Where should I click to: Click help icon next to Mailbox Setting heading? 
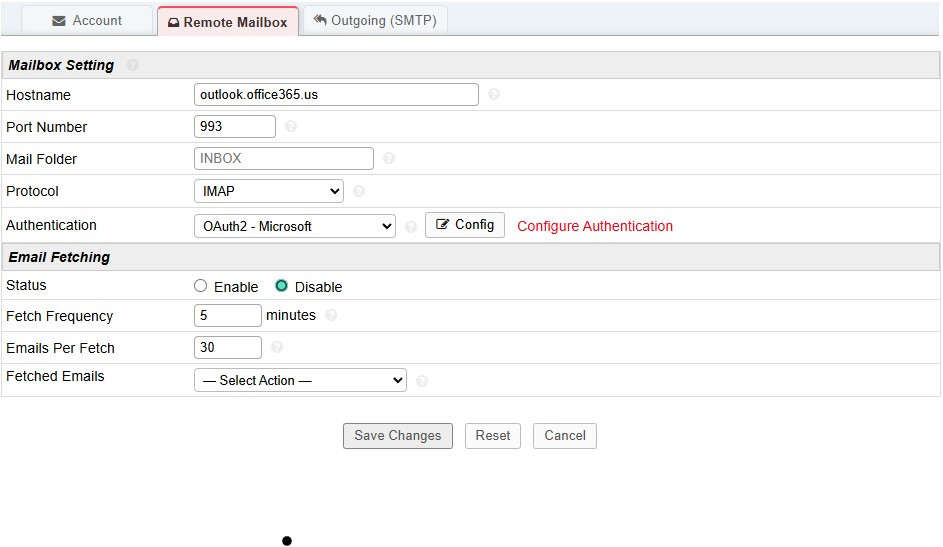point(133,65)
